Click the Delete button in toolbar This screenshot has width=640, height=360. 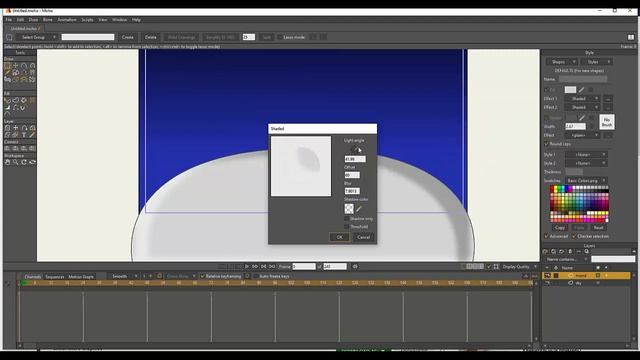(151, 37)
